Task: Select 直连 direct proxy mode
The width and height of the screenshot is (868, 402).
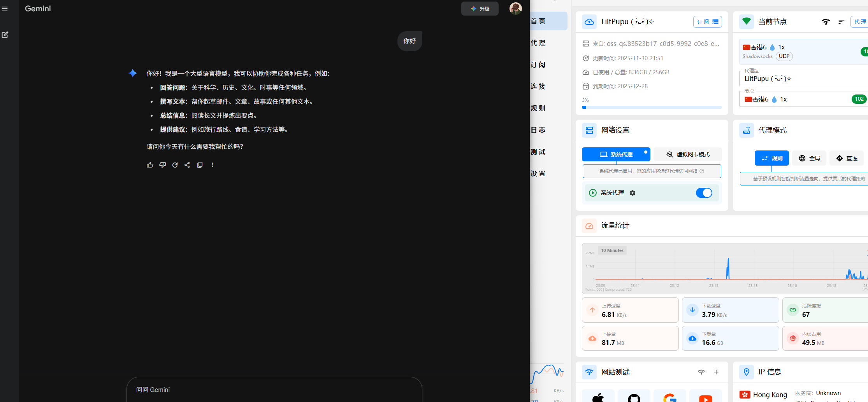Action: click(847, 158)
